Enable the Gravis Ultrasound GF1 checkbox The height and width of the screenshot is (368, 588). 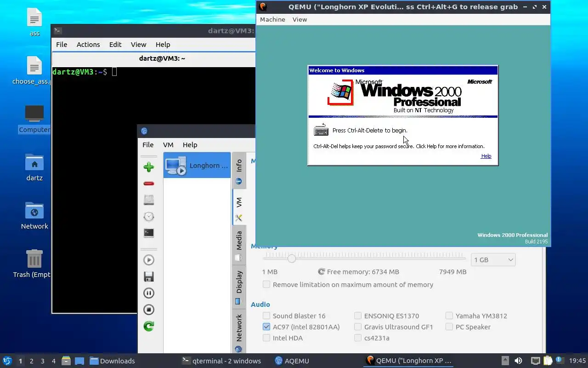[x=358, y=327]
